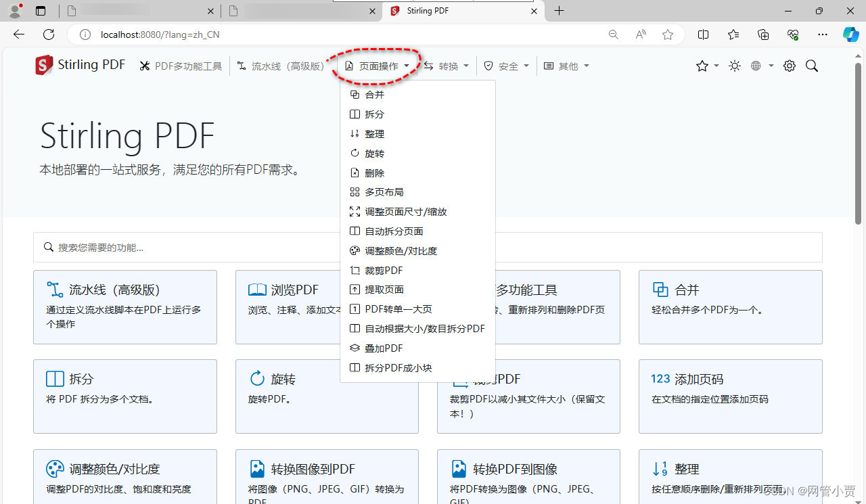
Task: Open the 转换图像到PDF card
Action: coord(327,477)
